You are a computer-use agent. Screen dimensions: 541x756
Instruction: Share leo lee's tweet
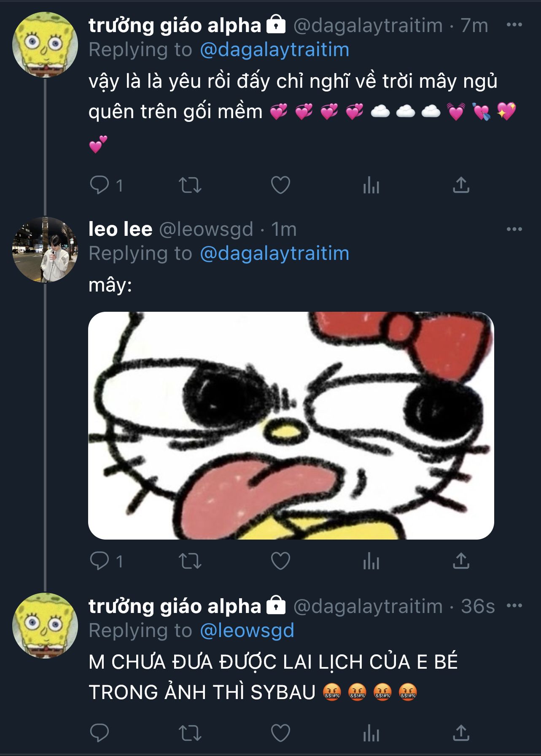[x=461, y=561]
